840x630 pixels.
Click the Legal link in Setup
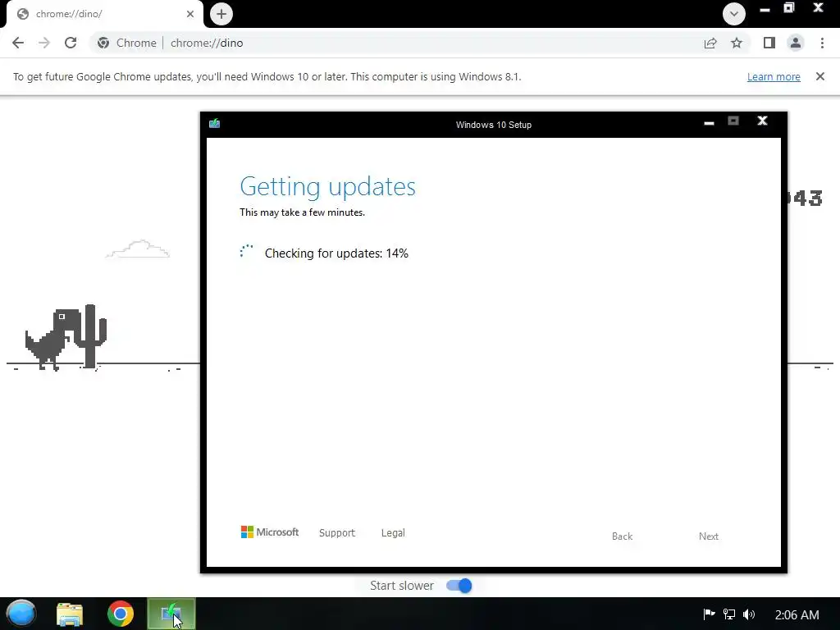tap(393, 533)
